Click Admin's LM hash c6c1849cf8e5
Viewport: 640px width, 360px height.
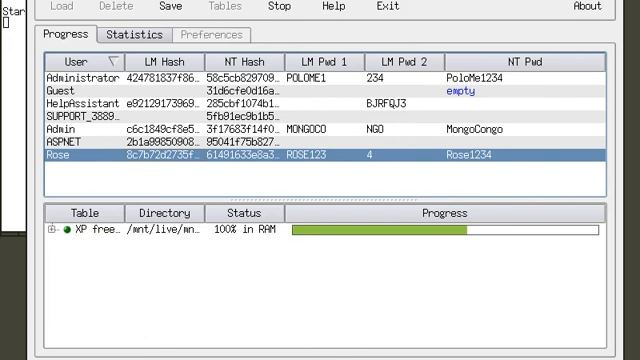pyautogui.click(x=163, y=129)
